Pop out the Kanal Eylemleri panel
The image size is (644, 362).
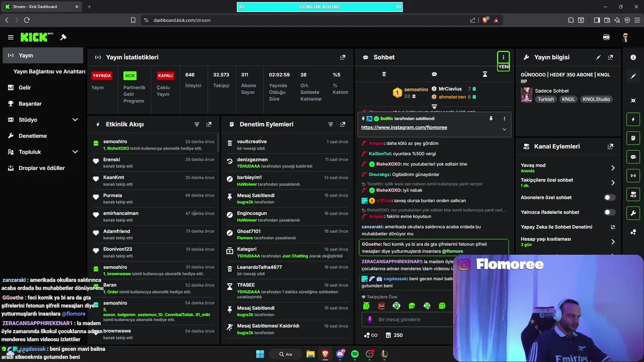(610, 146)
